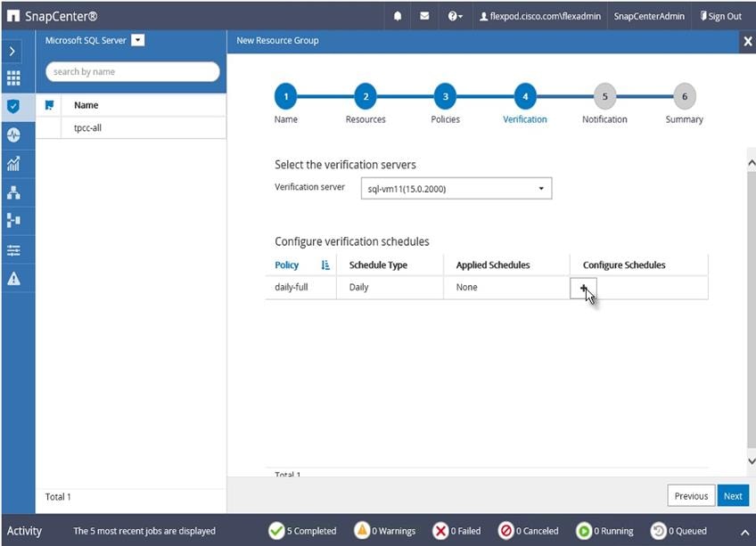The height and width of the screenshot is (546, 756).
Task: Click the Activity label in status bar
Action: 24,531
